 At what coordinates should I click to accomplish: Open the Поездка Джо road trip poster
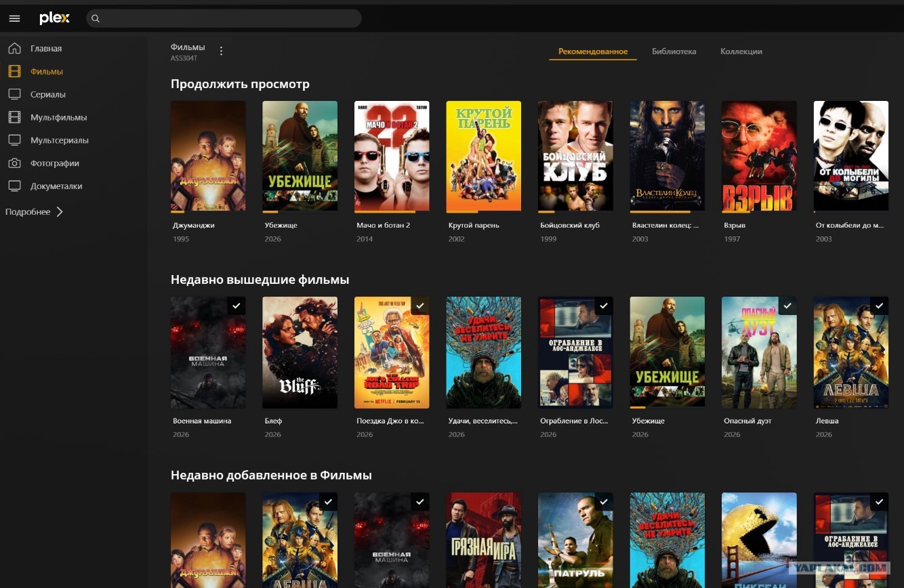point(392,352)
